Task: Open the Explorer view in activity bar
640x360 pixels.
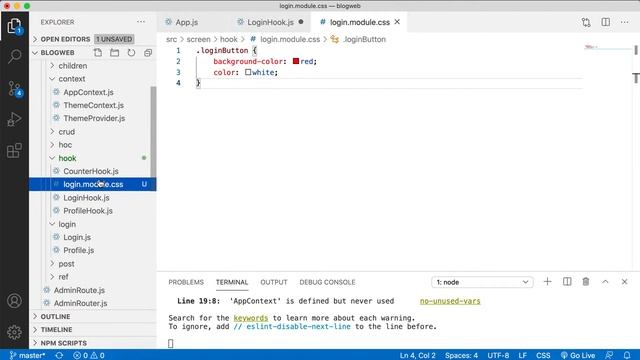Action: (14, 26)
